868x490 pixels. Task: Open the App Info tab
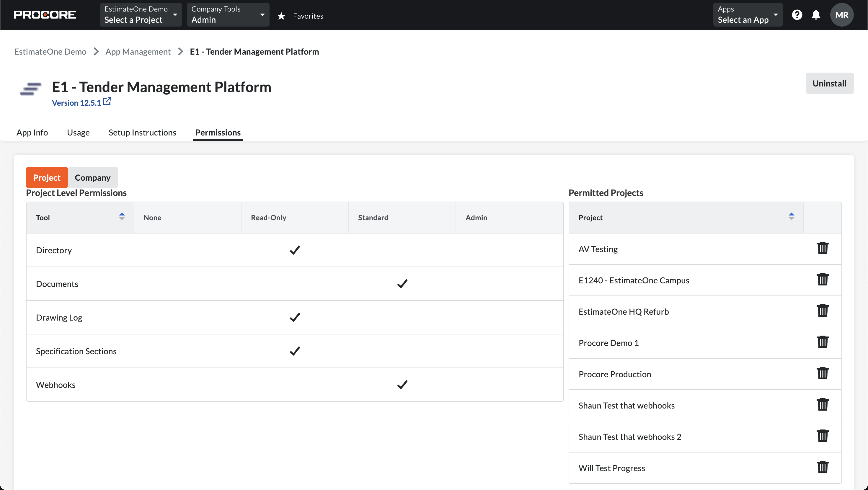32,133
